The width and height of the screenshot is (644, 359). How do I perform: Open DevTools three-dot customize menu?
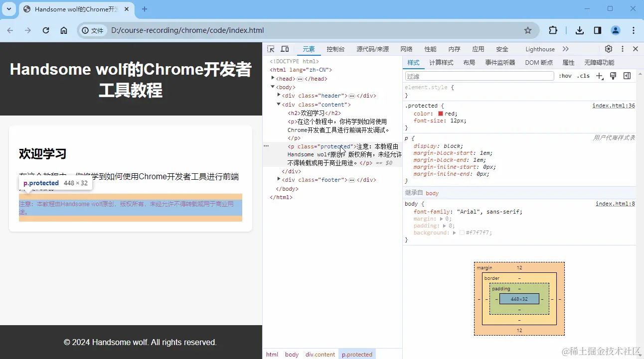pos(623,49)
